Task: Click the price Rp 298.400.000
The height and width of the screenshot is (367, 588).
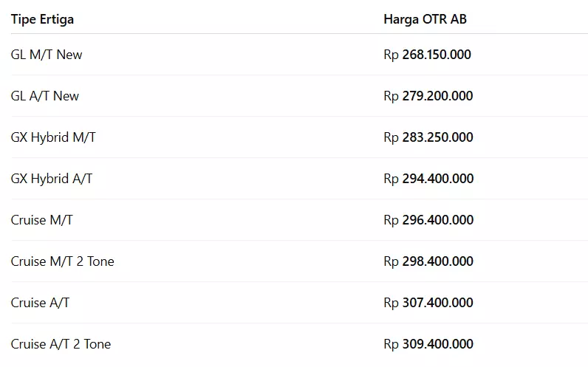Action: [428, 261]
